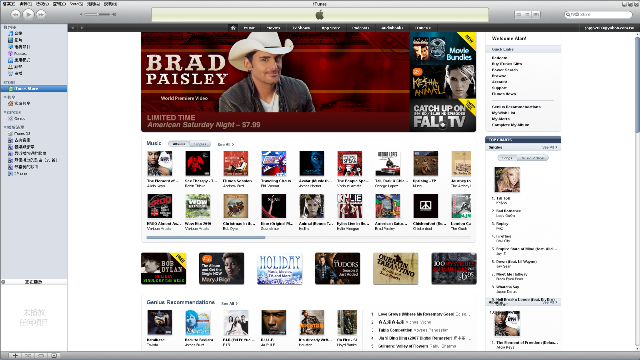
Task: Toggle repeat button in the bottom bar
Action: tap(41, 356)
